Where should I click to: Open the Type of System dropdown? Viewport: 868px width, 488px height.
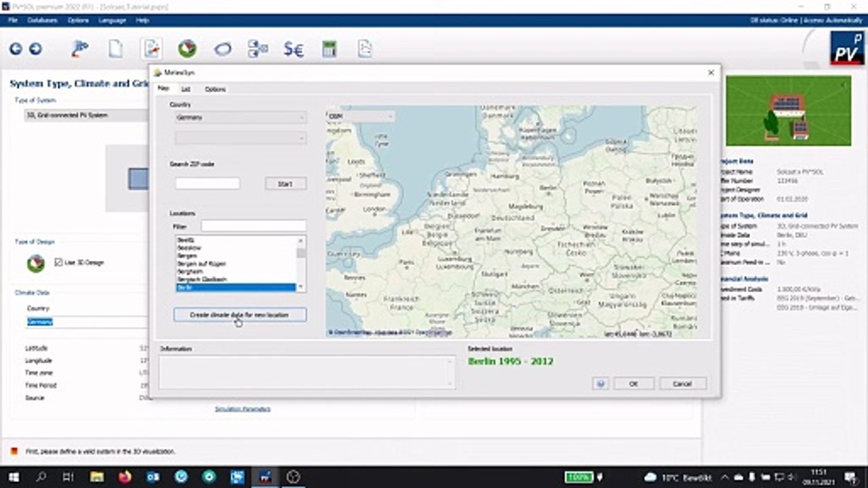pos(86,115)
